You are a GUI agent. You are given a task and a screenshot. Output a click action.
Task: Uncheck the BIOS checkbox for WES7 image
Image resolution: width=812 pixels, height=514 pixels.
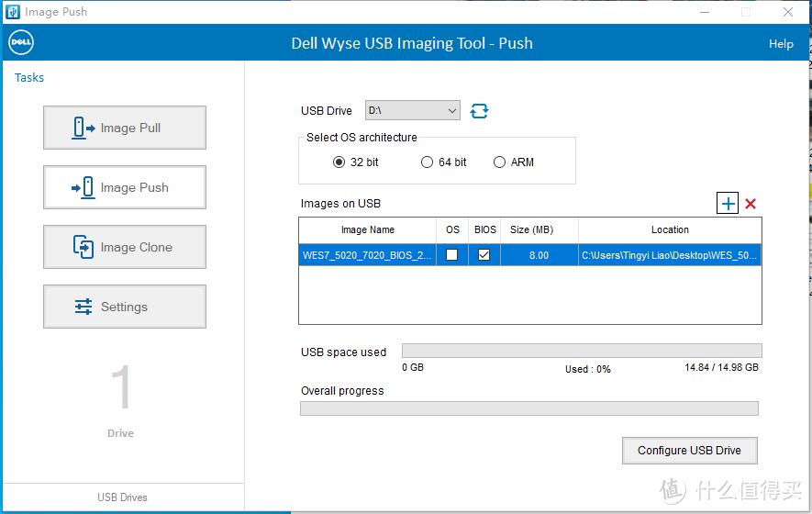pos(484,255)
